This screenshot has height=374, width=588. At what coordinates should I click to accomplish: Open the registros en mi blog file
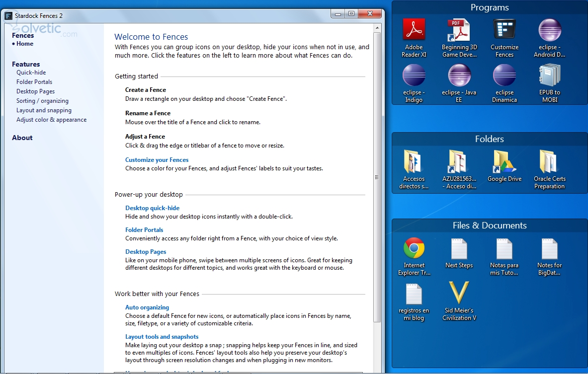(x=414, y=302)
